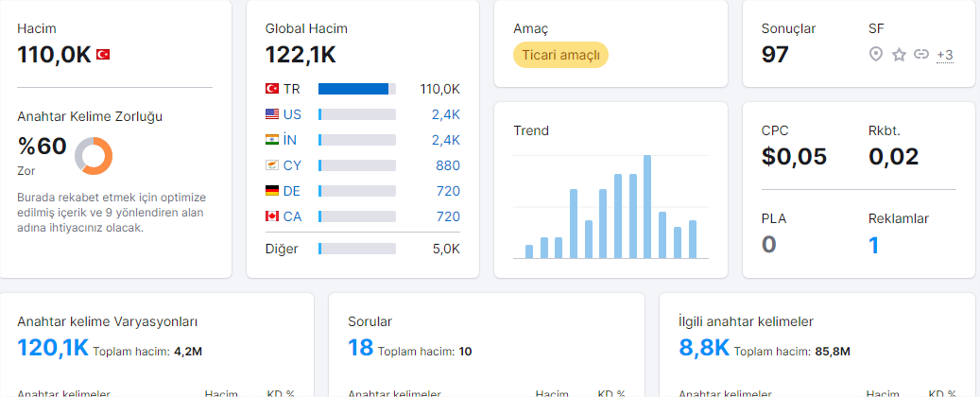Click the Cyprus flag in Global Hacim
This screenshot has height=397, width=980.
tap(272, 165)
